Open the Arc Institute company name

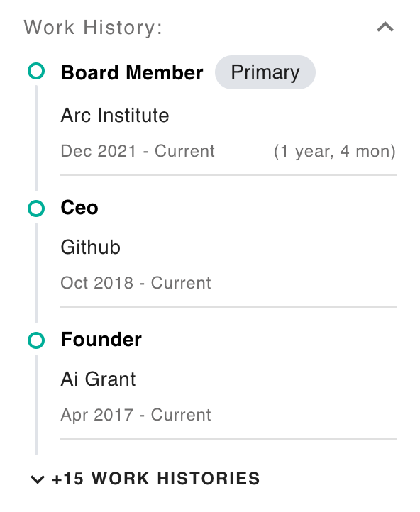coord(115,116)
